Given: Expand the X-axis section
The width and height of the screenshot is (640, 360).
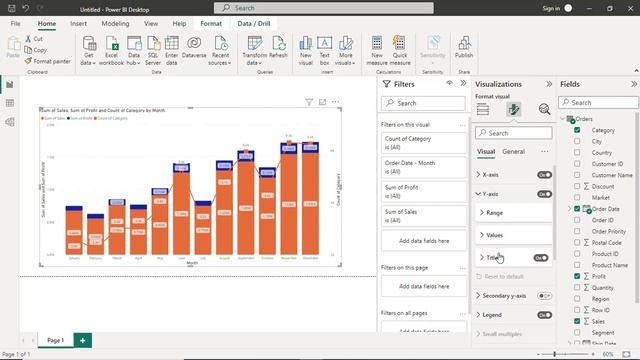Looking at the screenshot, I should (x=478, y=175).
